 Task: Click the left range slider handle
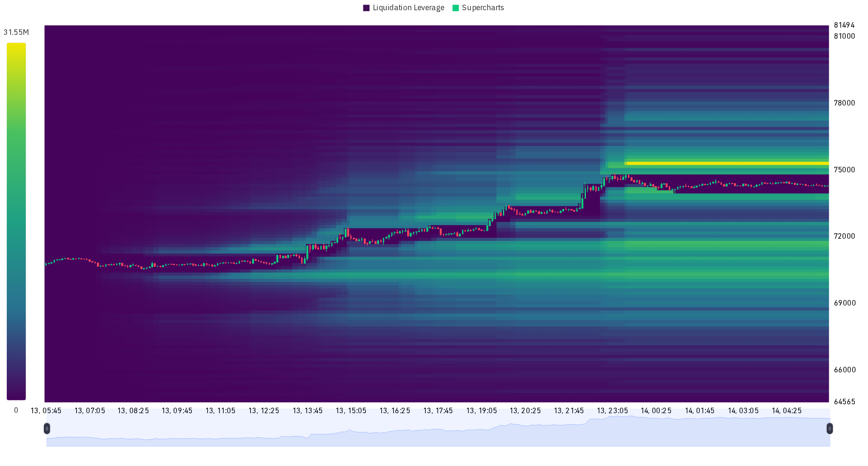(47, 429)
